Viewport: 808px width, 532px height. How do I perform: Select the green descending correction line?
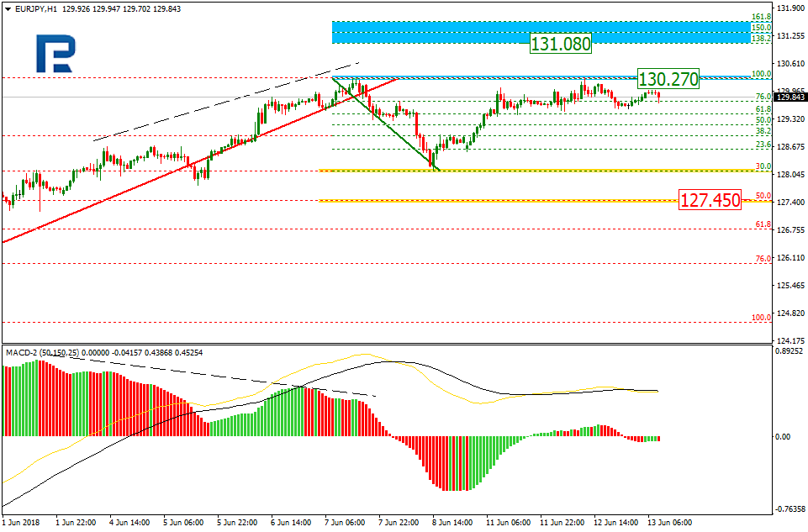(387, 124)
